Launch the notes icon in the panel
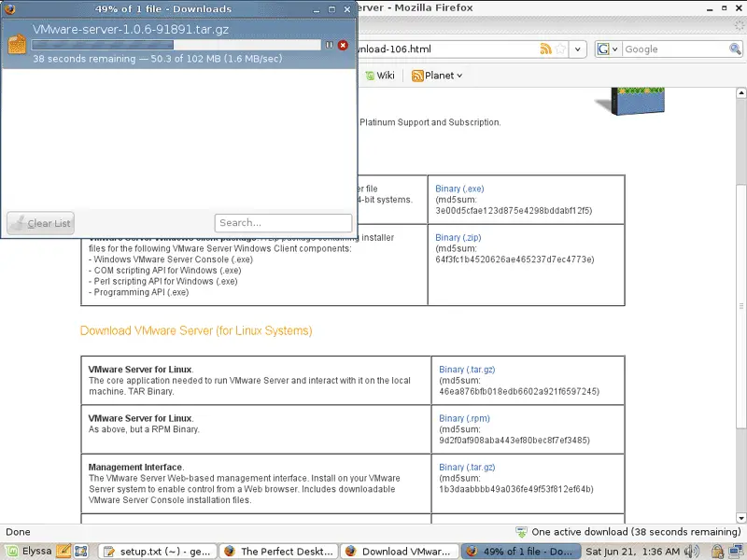747x560 pixels. tap(63, 551)
